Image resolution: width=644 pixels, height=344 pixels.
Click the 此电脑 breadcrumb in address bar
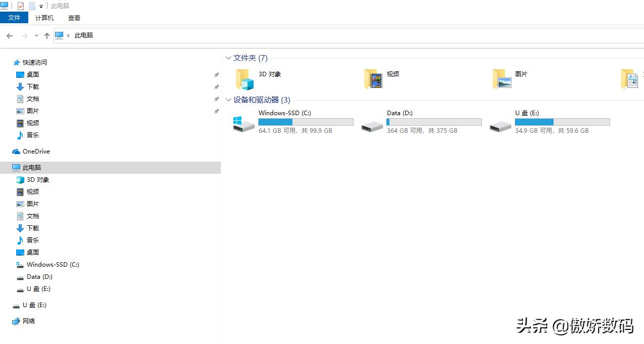84,35
